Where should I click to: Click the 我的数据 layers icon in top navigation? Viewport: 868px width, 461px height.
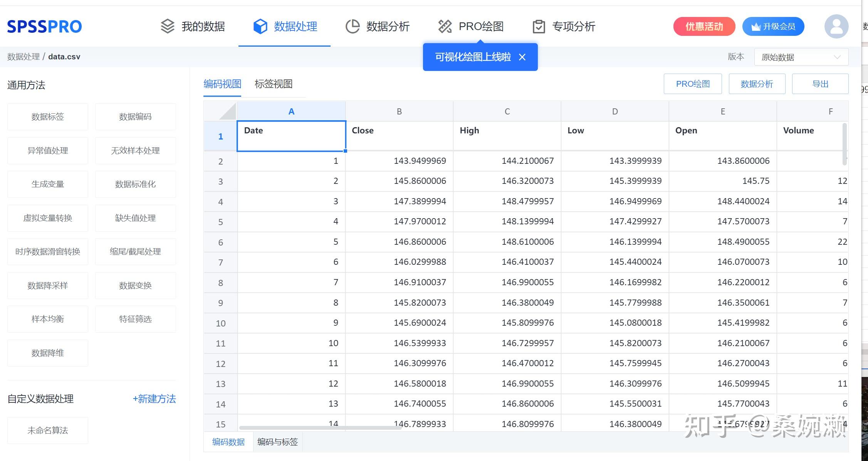167,26
